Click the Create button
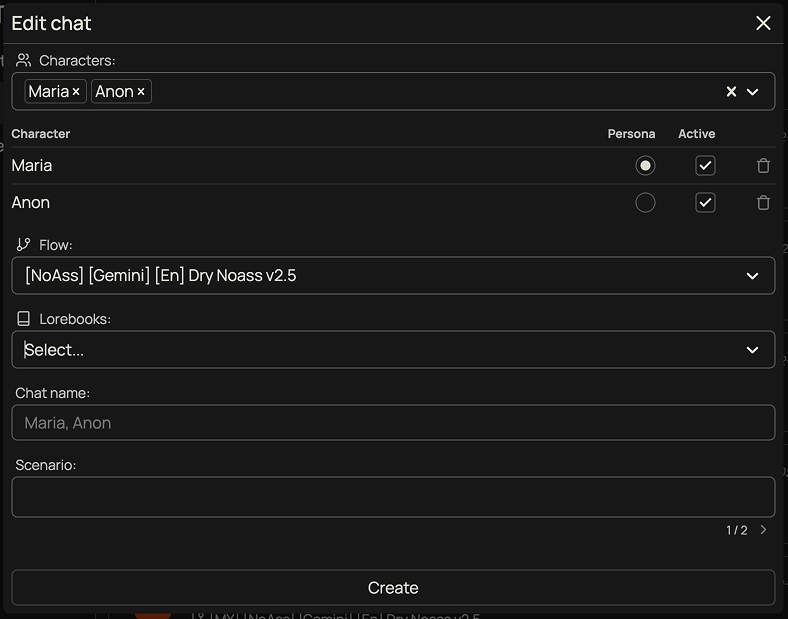The image size is (788, 619). 393,588
